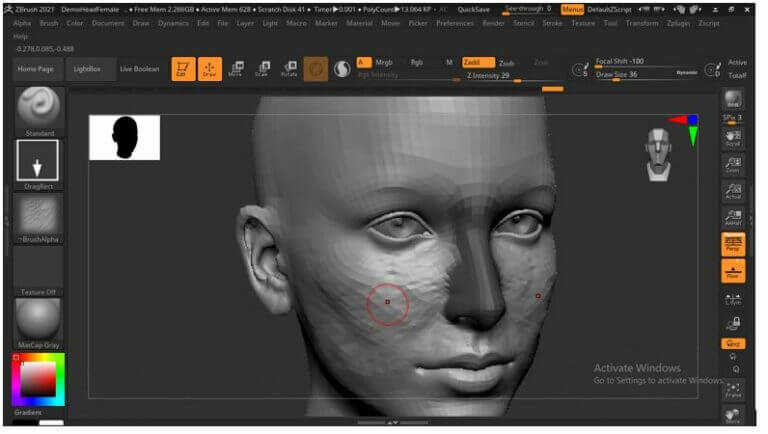The height and width of the screenshot is (434, 768).
Task: Open the Zplugin menu
Action: 678,23
